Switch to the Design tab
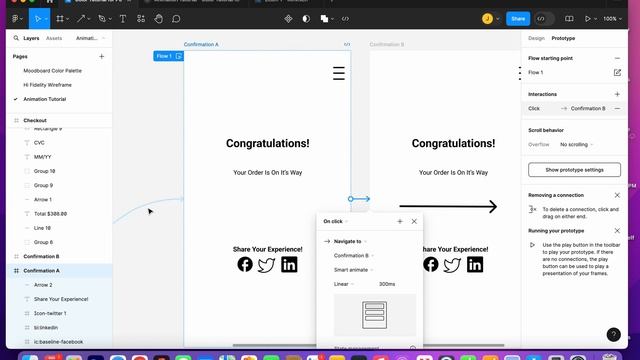The image size is (640, 360). pyautogui.click(x=536, y=38)
